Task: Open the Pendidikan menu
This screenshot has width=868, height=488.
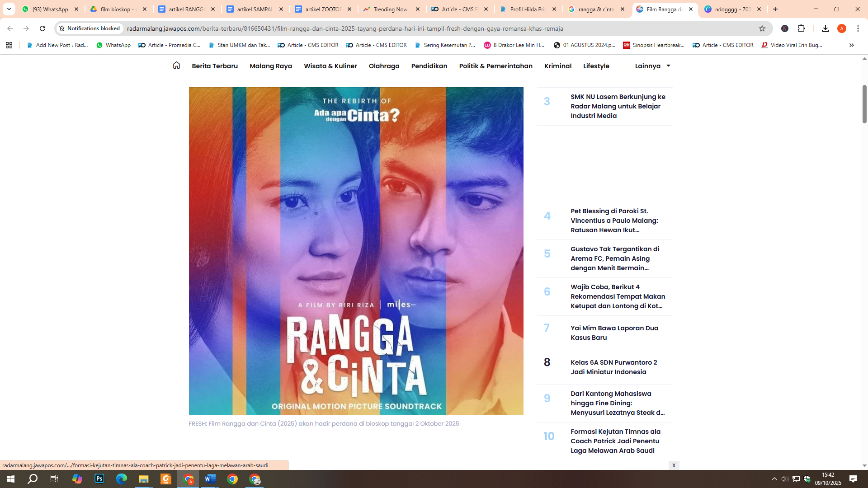Action: 429,66
